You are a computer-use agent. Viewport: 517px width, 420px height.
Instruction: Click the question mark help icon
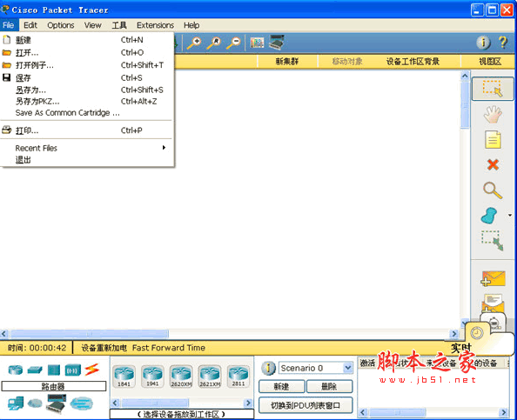pyautogui.click(x=503, y=43)
